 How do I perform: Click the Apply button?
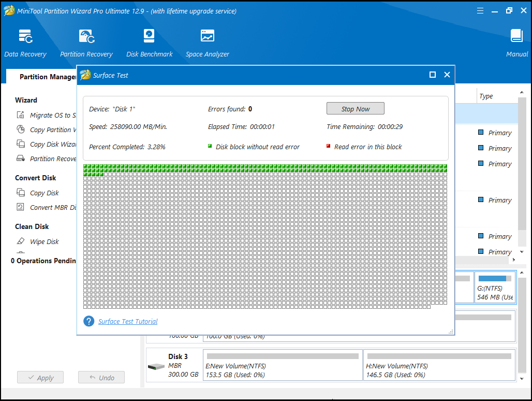tap(40, 378)
